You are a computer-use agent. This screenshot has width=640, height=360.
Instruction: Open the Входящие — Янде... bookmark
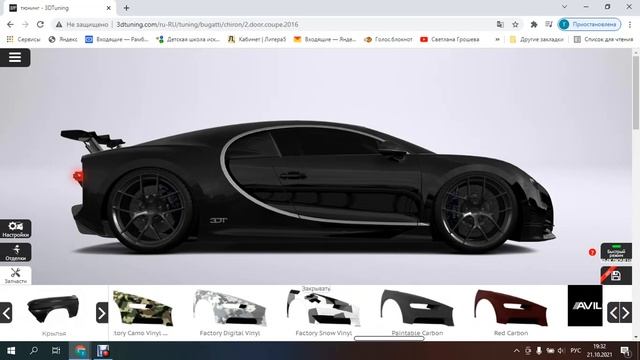pos(325,40)
